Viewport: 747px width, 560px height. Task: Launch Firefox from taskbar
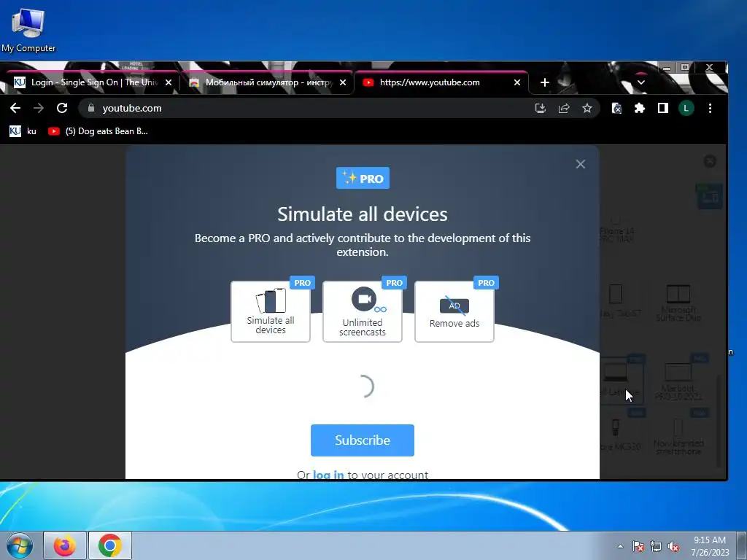tap(65, 545)
